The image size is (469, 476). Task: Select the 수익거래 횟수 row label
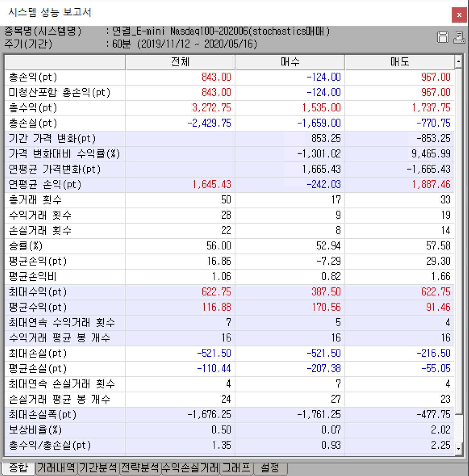[40, 215]
